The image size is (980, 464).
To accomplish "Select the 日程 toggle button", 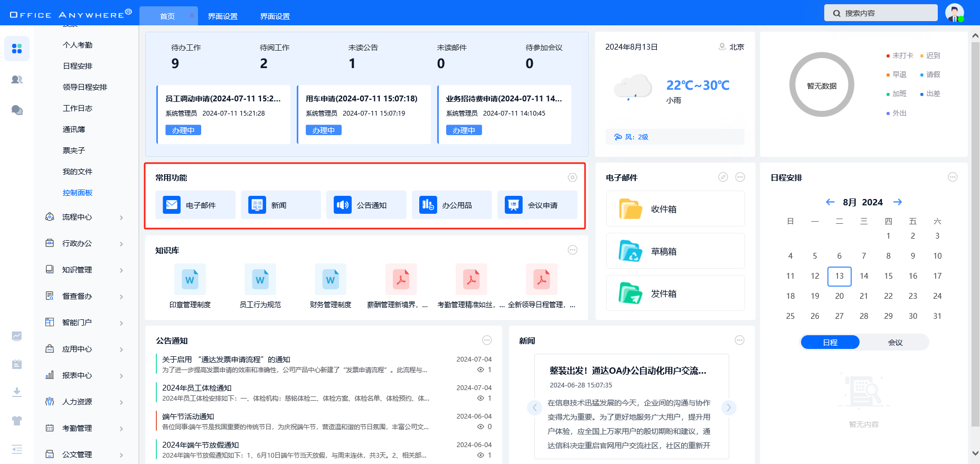I will [x=830, y=343].
